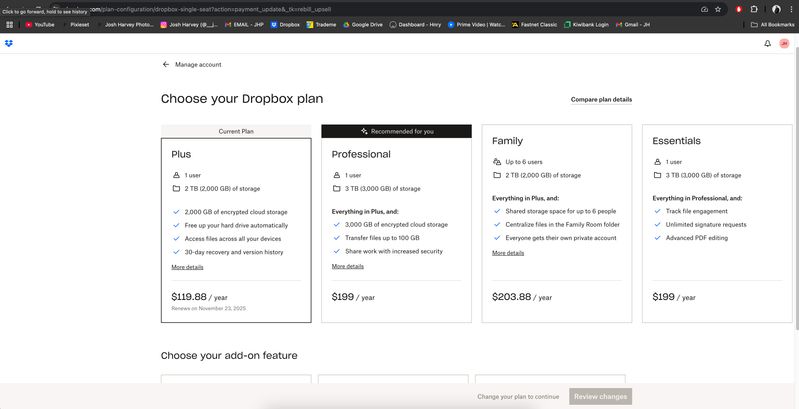799x409 pixels.
Task: Expand More details under Plus plan
Action: point(187,267)
